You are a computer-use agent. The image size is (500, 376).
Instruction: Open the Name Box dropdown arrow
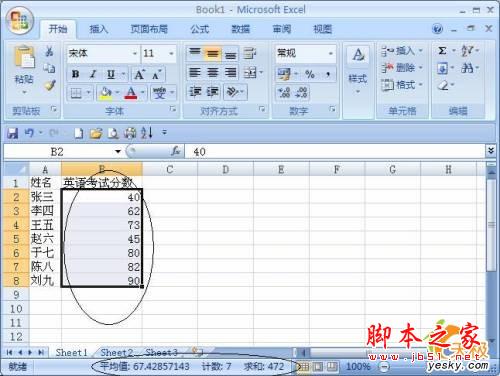[118, 152]
